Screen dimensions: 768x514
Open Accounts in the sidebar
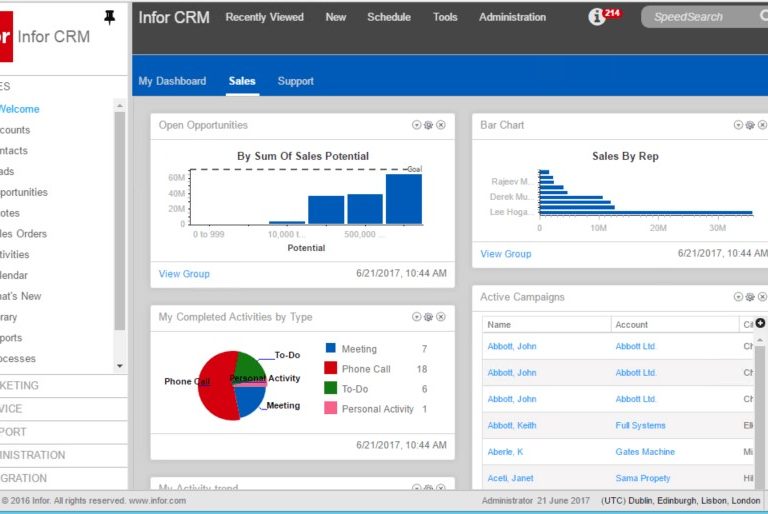(15, 130)
